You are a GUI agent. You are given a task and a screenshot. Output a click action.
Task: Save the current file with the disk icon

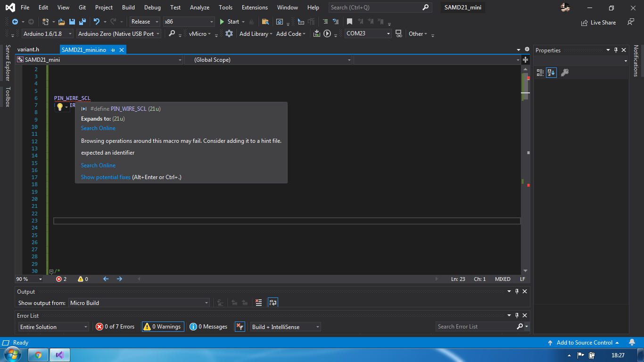click(x=72, y=22)
